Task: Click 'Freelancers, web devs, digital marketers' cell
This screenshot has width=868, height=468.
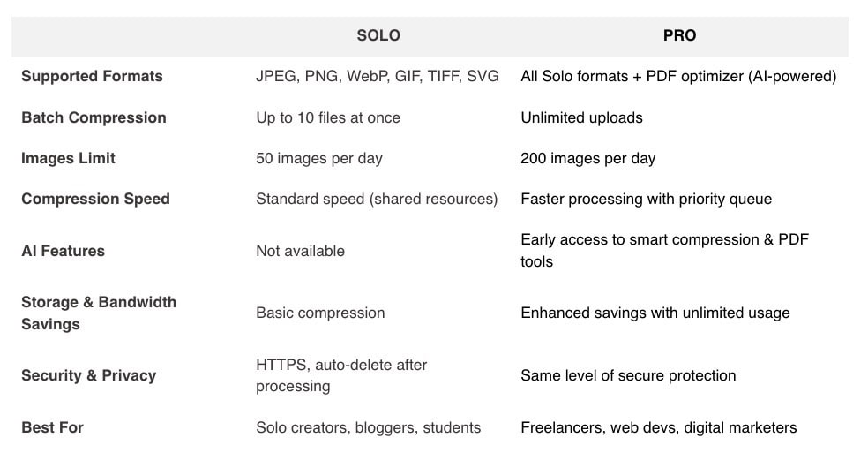Action: [x=658, y=427]
